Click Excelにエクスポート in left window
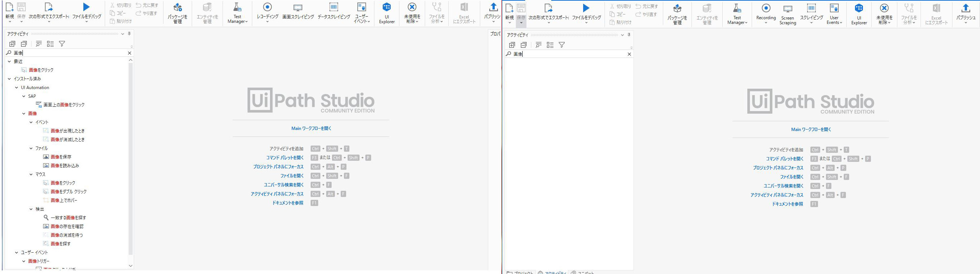980x274 pixels. (464, 13)
